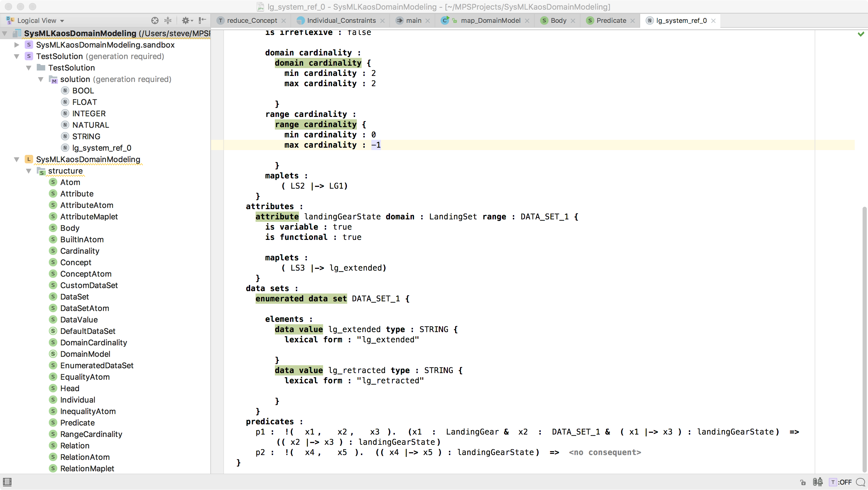Open the notifications speech bubble icon

(x=860, y=482)
